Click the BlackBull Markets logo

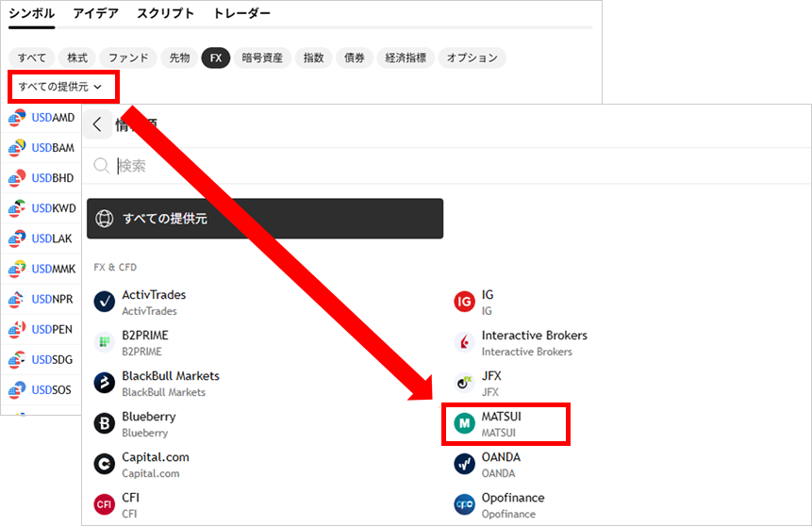click(104, 383)
